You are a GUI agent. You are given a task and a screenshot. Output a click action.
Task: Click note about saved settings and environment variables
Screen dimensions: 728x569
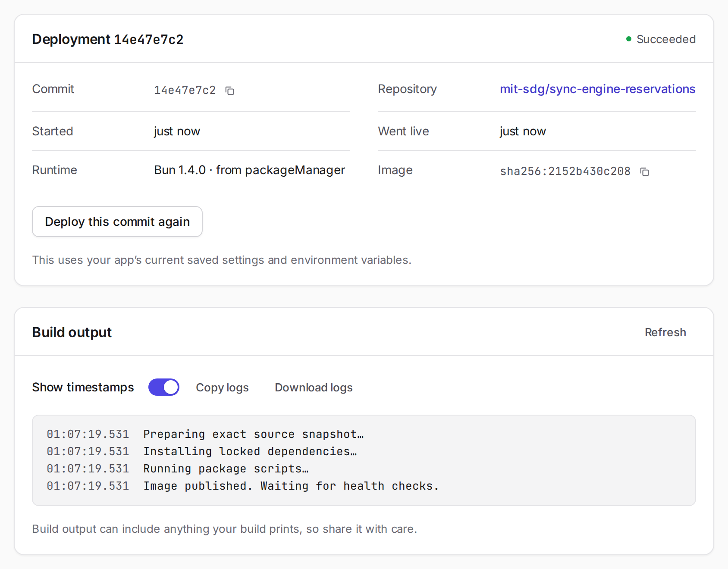[x=222, y=260]
